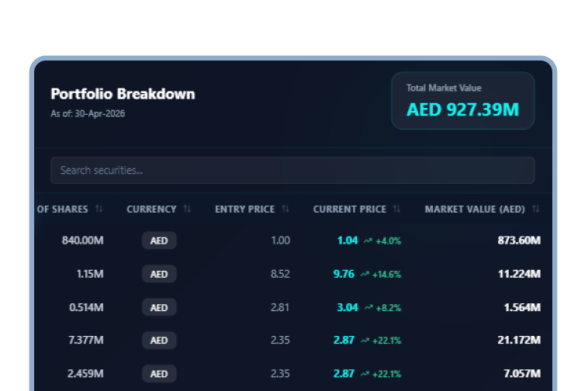The image size is (588, 391).
Task: Click AED badge in 21.172M row
Action: point(159,341)
